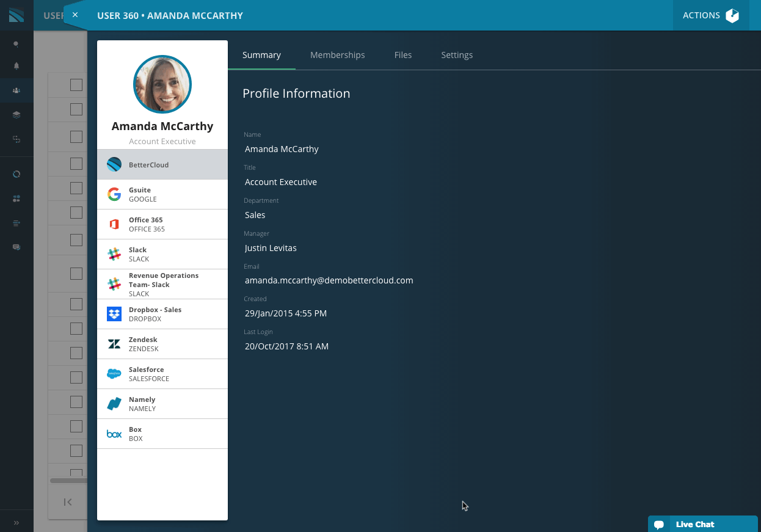Open the chat bubbles sidebar icon
Screen dimensions: 761x532
coord(16,247)
